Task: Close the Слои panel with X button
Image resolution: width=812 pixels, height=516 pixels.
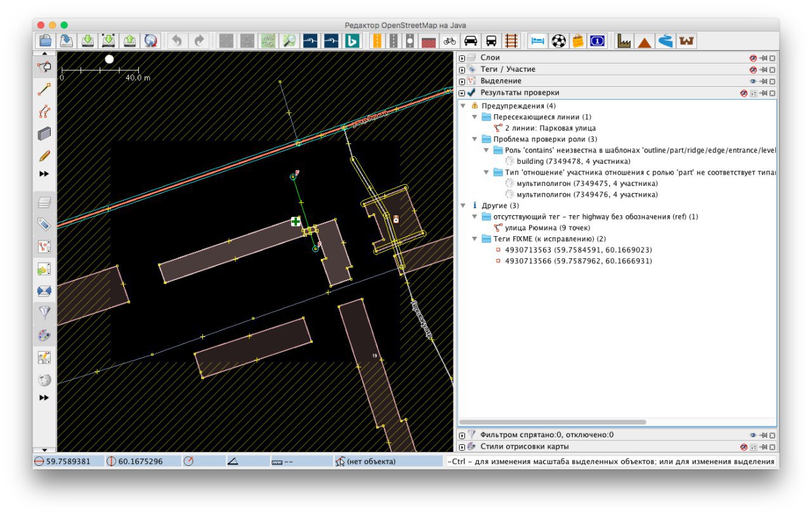Action: (772, 58)
